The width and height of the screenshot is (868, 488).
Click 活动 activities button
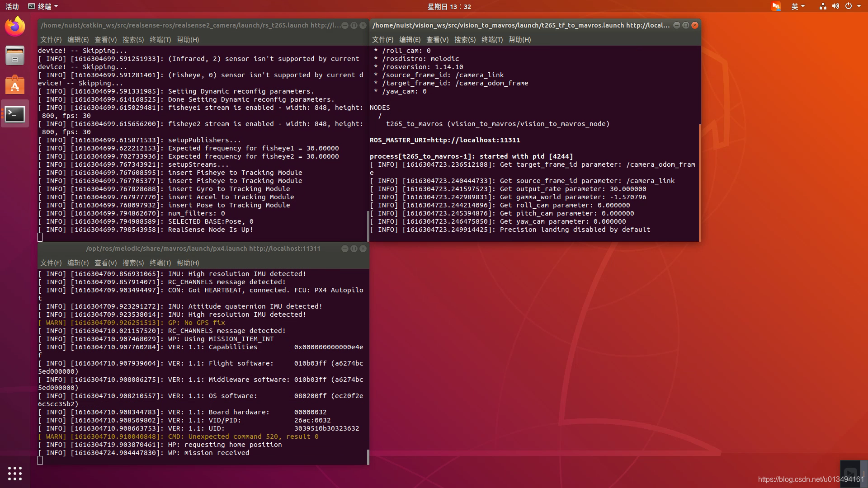12,6
